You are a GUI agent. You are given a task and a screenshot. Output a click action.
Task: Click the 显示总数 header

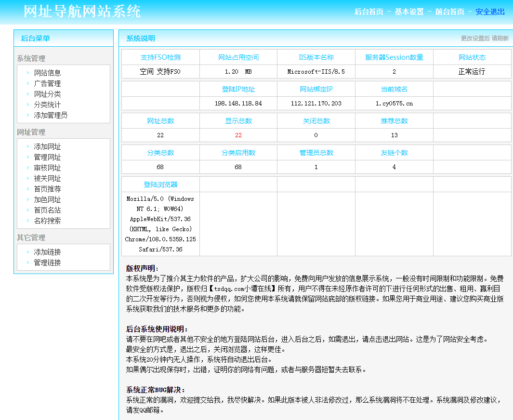pos(238,121)
